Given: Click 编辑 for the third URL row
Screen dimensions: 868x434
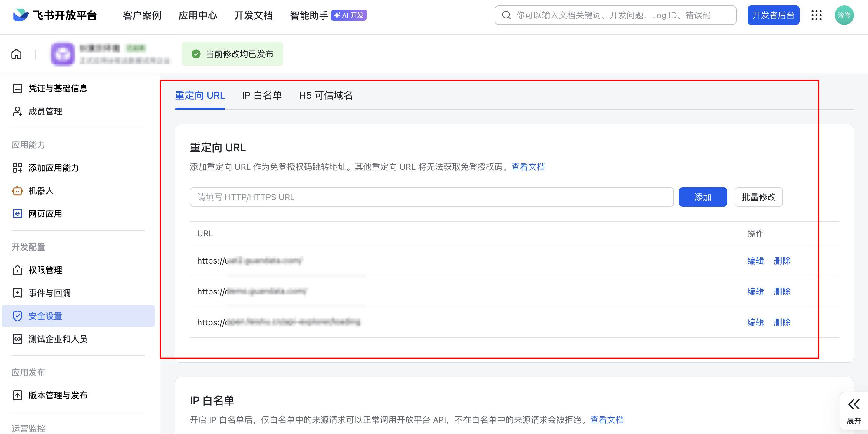Looking at the screenshot, I should (x=755, y=322).
